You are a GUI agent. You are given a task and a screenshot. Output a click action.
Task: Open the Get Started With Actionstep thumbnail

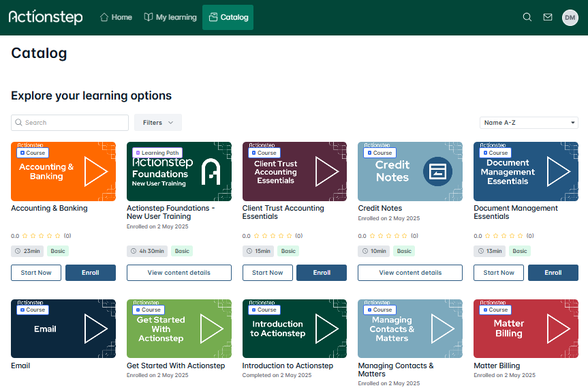click(179, 329)
